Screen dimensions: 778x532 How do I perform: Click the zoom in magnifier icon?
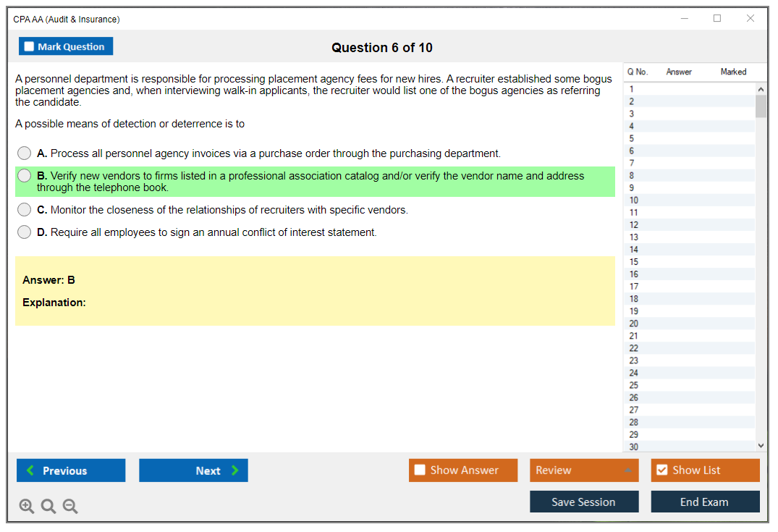click(x=27, y=507)
